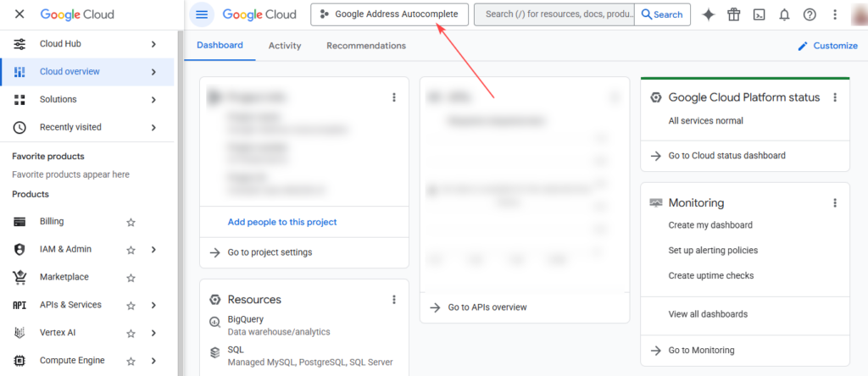Switch to the Activity tab

point(285,46)
